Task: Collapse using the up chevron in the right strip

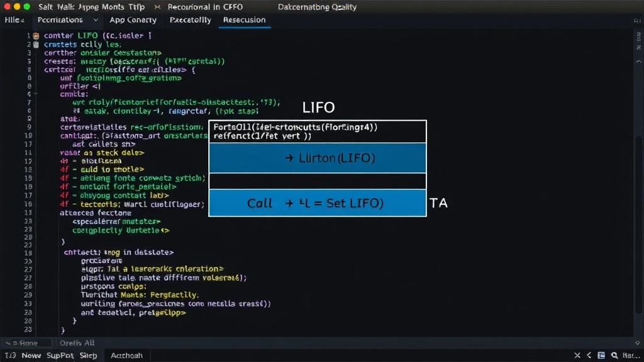Action: 639,62
